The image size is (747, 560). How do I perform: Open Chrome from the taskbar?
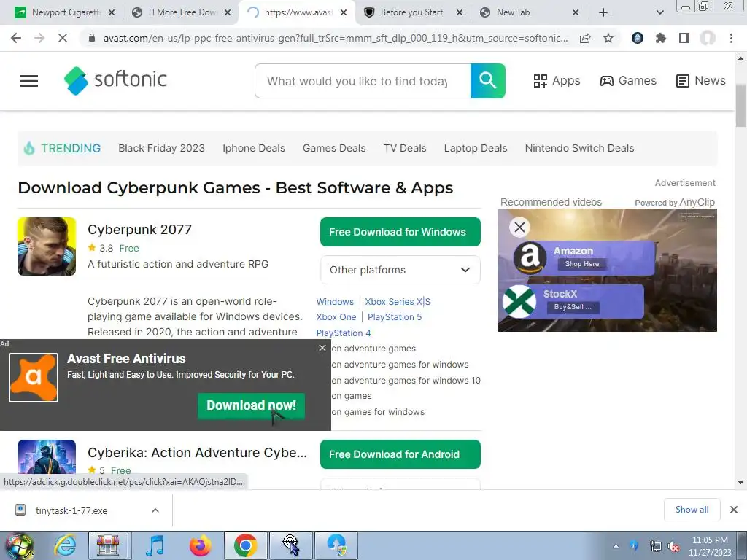coord(245,545)
